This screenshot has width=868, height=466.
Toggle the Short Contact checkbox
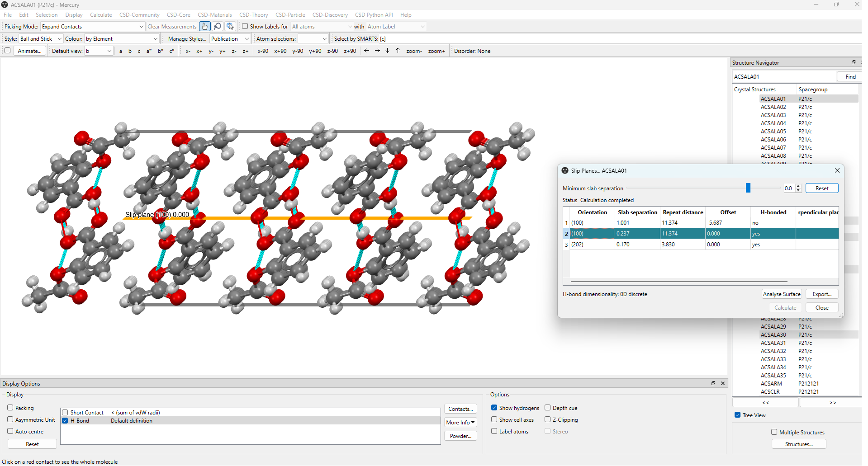(65, 413)
